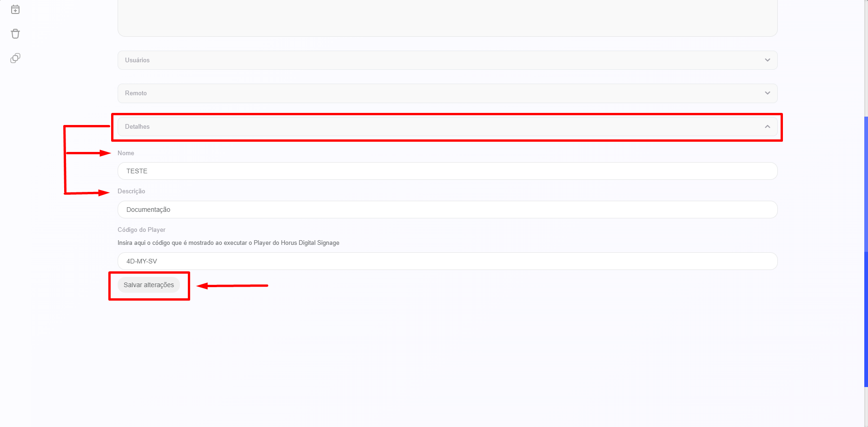Click the Descrição field label
This screenshot has height=427, width=868.
click(x=131, y=191)
